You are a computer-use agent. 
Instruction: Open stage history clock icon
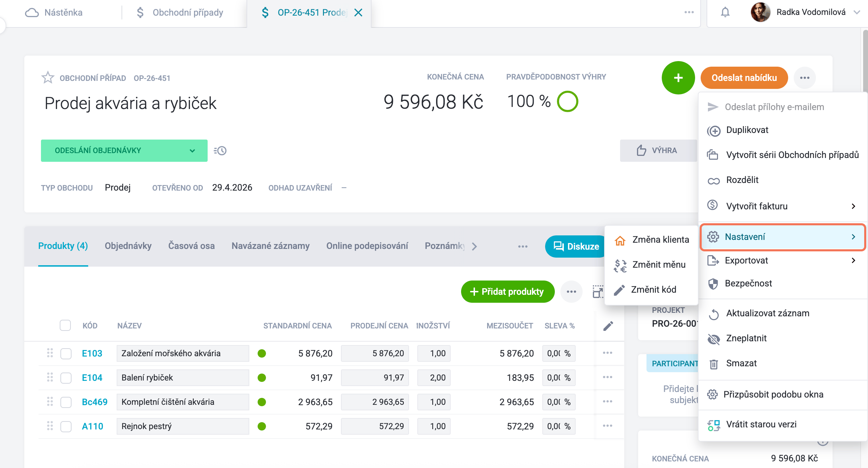(220, 151)
